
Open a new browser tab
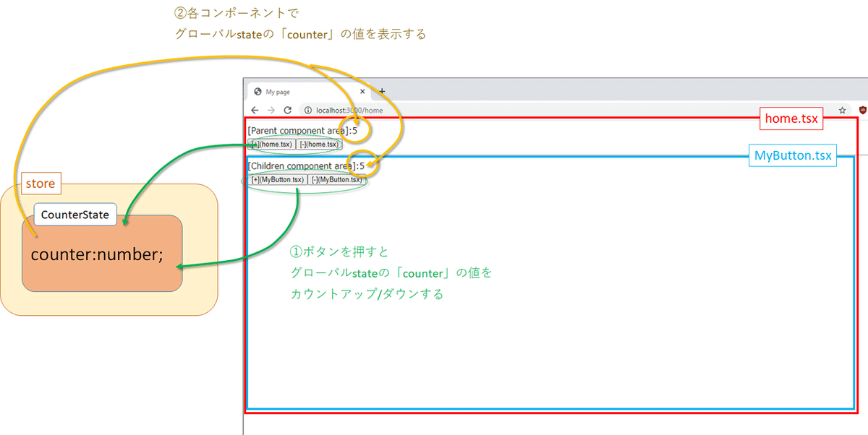pos(382,91)
